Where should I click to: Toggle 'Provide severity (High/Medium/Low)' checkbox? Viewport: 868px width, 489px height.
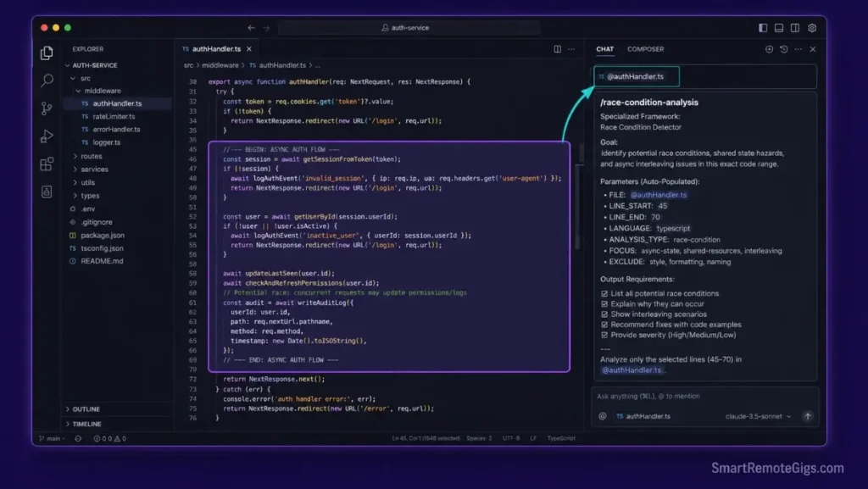tap(604, 336)
